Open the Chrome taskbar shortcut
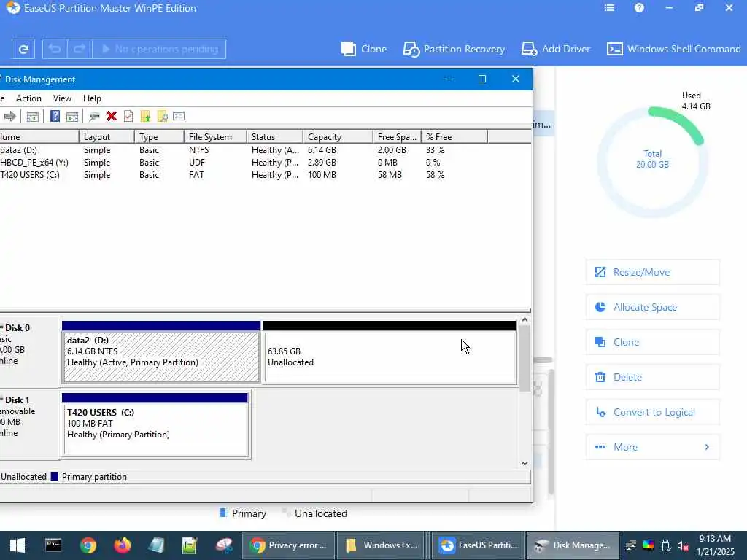The width and height of the screenshot is (747, 560). [88, 545]
